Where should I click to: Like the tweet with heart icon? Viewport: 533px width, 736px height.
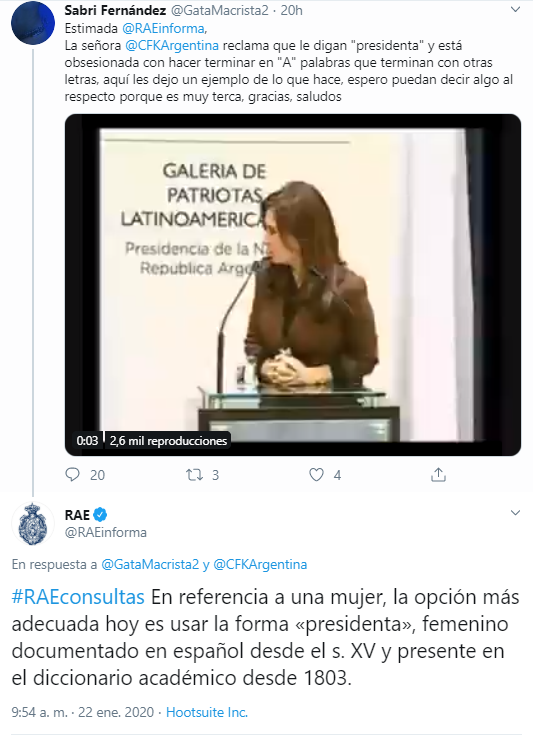pyautogui.click(x=316, y=475)
